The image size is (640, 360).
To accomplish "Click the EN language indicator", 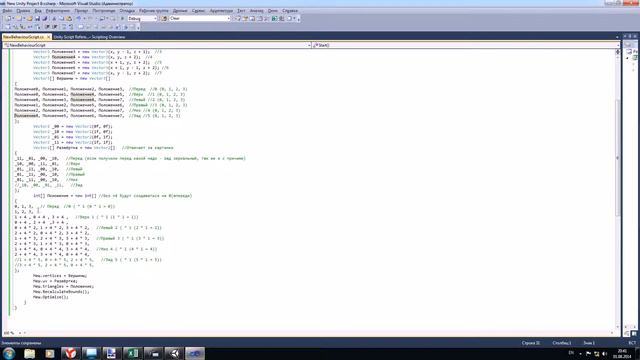I will click(x=571, y=353).
